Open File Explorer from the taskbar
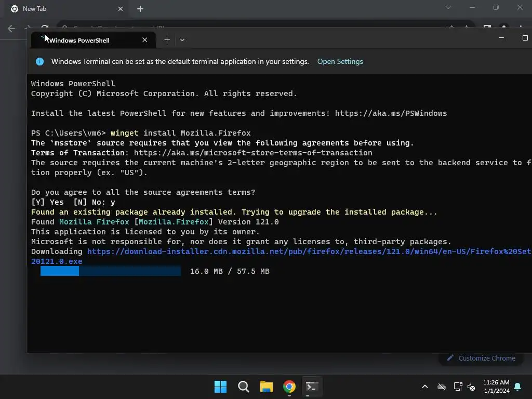This screenshot has width=532, height=399. click(267, 387)
